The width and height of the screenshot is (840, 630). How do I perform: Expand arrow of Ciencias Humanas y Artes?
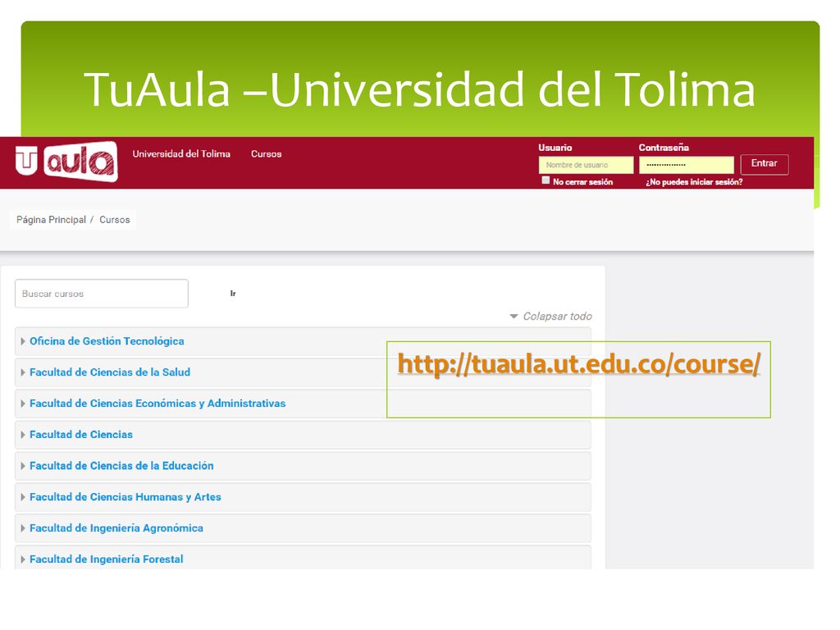22,497
